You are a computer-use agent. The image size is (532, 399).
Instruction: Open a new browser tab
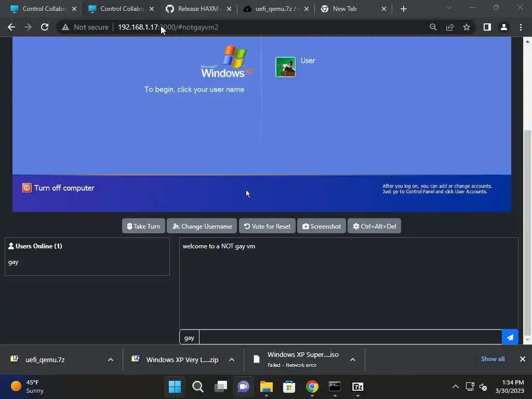pyautogui.click(x=403, y=9)
